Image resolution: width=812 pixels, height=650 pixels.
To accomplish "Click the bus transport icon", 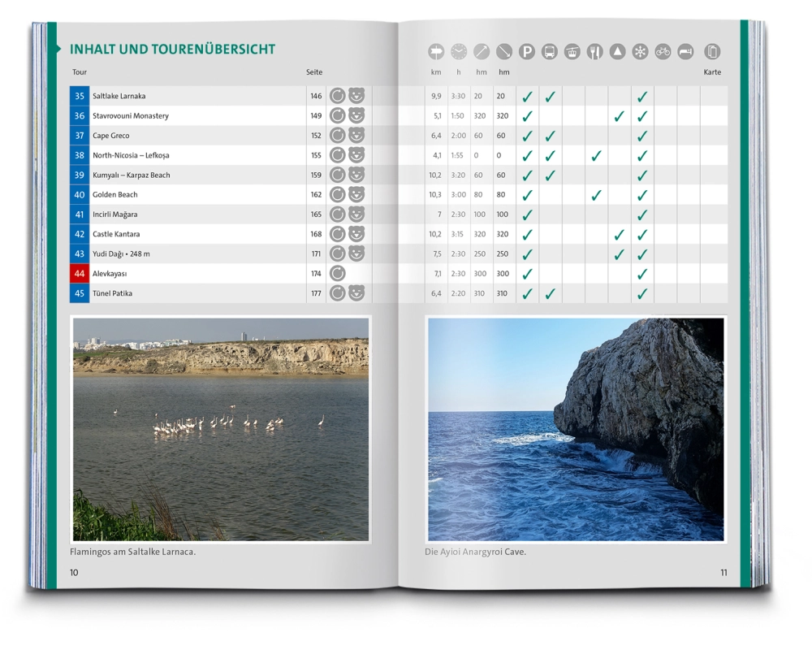I will tap(550, 52).
